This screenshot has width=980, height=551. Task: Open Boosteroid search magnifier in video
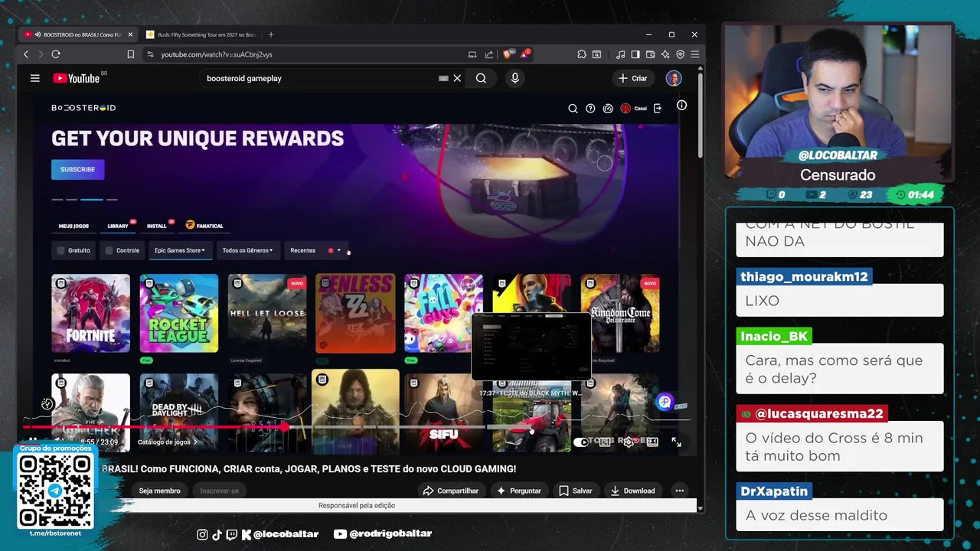click(573, 109)
